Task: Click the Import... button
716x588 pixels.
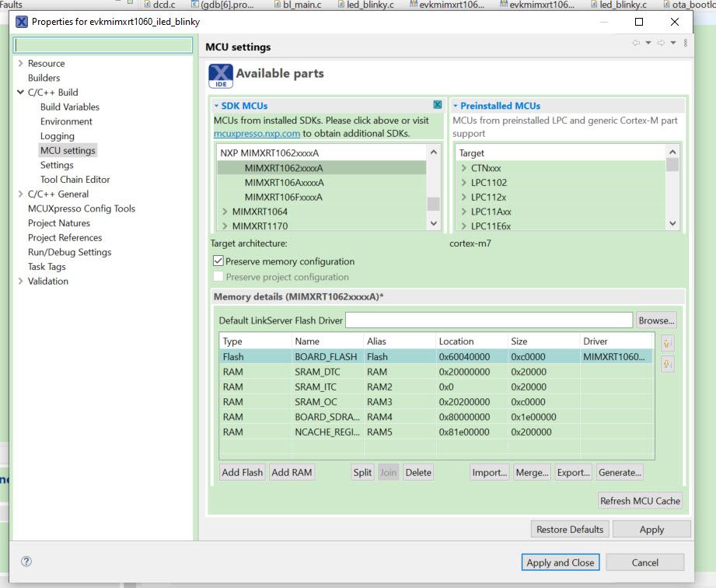Action: (490, 472)
